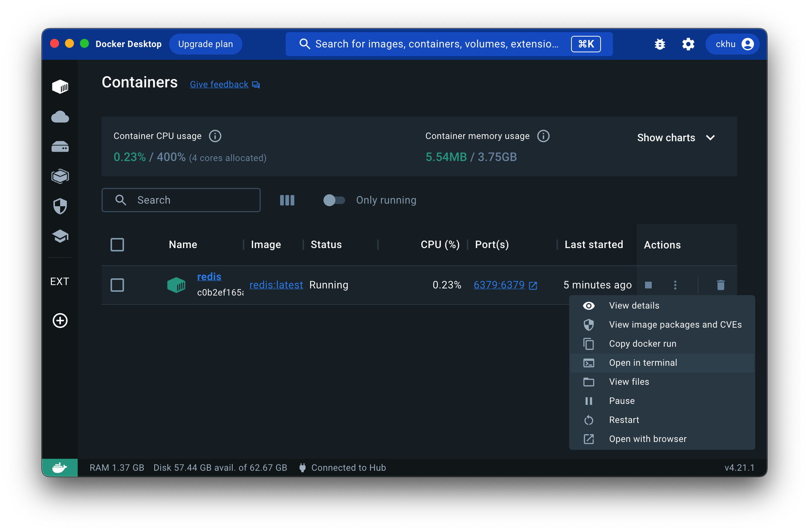809x532 pixels.
Task: Sort by the Image column header
Action: [x=266, y=245]
